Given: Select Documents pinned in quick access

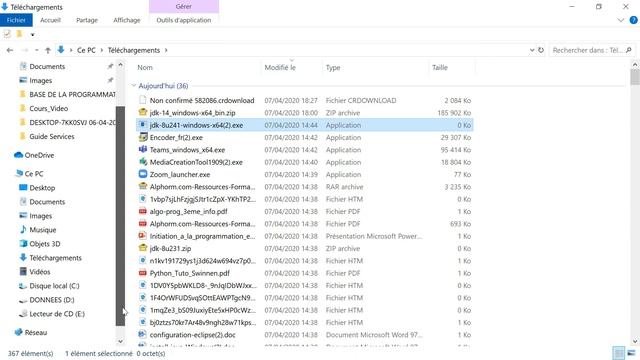Looking at the screenshot, I should 47,67.
